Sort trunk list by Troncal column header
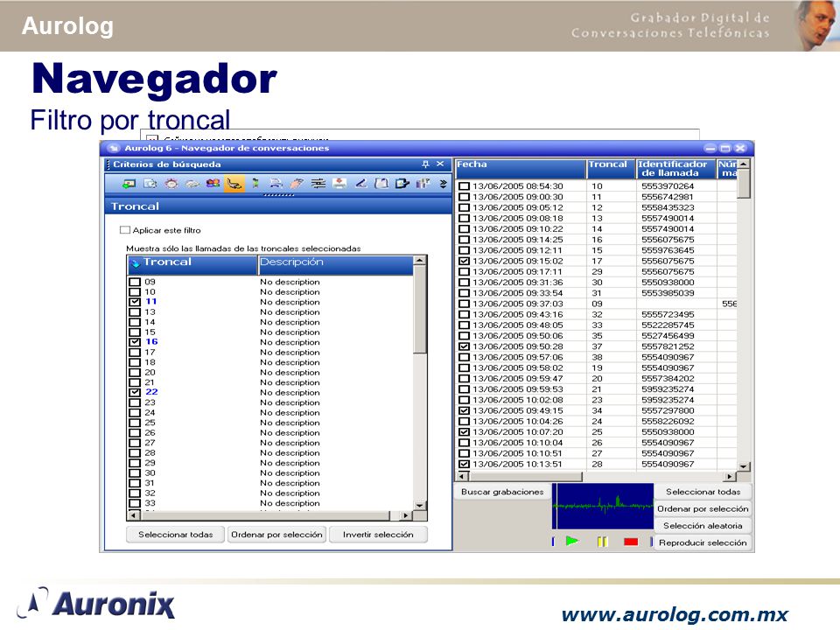Screen dimensions: 840x630 point(192,265)
